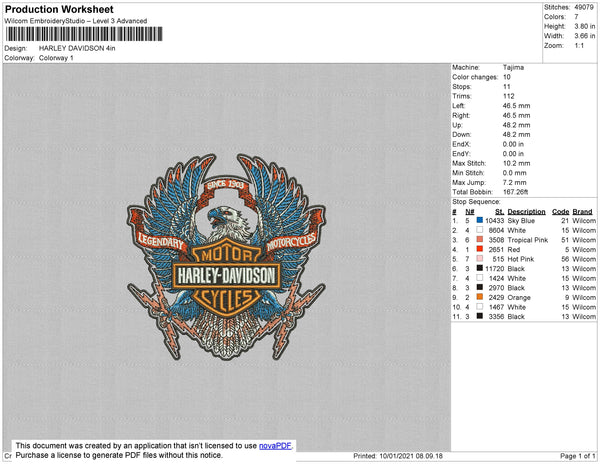Select the 'Production Worksheet' title

(59, 10)
